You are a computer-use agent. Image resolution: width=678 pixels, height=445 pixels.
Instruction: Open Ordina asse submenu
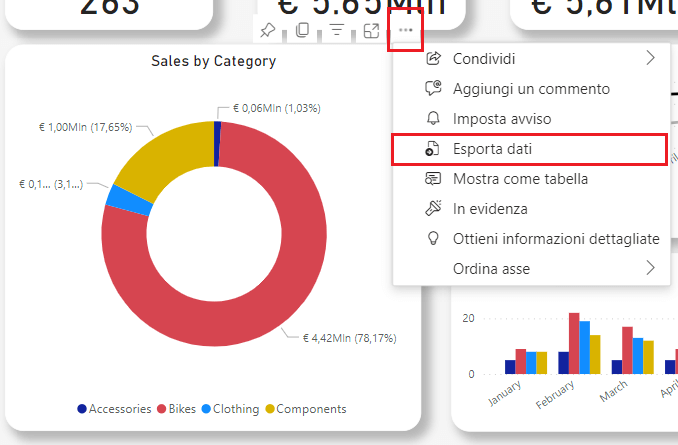(x=531, y=269)
